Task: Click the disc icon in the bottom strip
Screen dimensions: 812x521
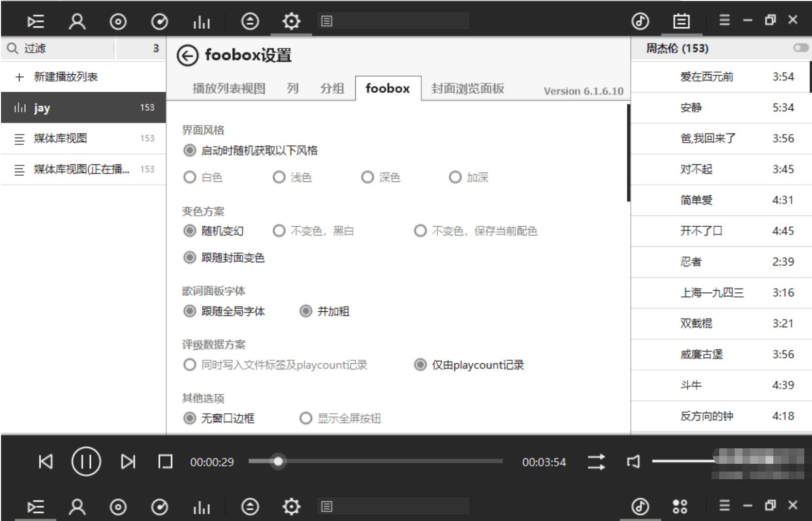Action: pyautogui.click(x=118, y=507)
